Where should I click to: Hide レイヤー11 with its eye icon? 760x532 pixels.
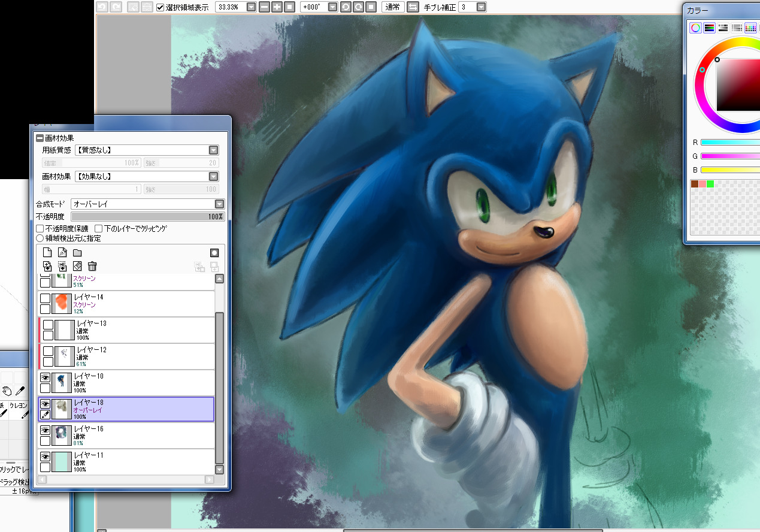(45, 457)
